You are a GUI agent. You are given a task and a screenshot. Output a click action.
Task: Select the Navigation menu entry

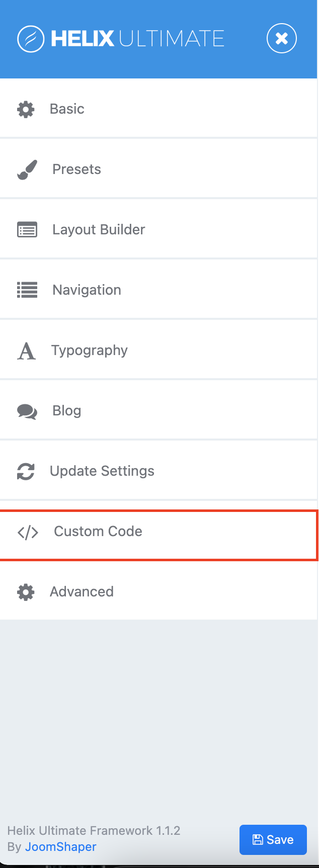pyautogui.click(x=87, y=290)
